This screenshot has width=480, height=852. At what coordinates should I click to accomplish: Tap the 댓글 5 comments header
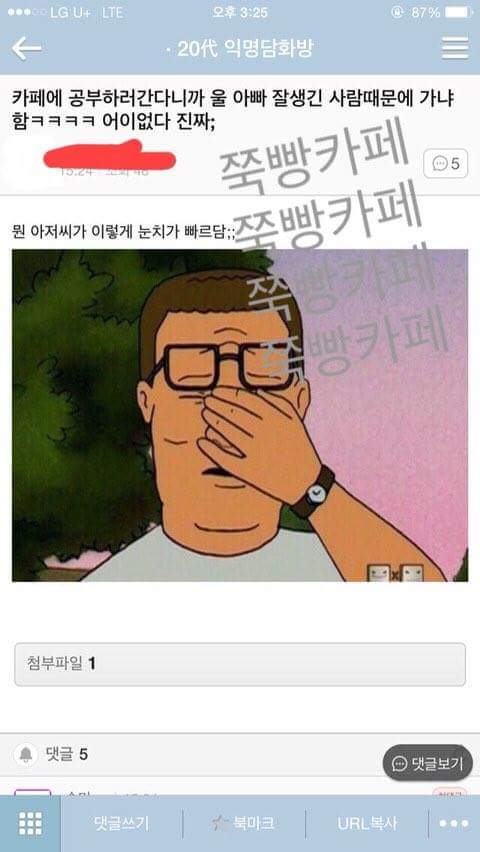(66, 754)
